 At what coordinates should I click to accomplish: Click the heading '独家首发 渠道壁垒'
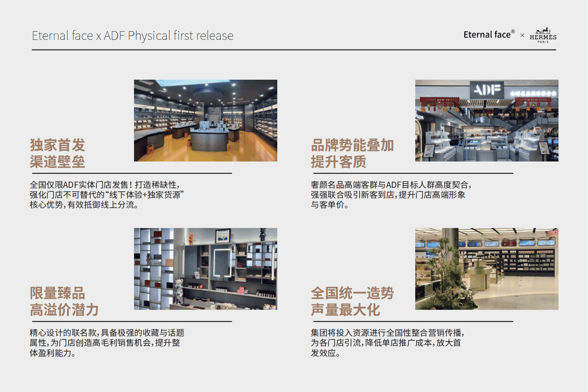point(58,153)
